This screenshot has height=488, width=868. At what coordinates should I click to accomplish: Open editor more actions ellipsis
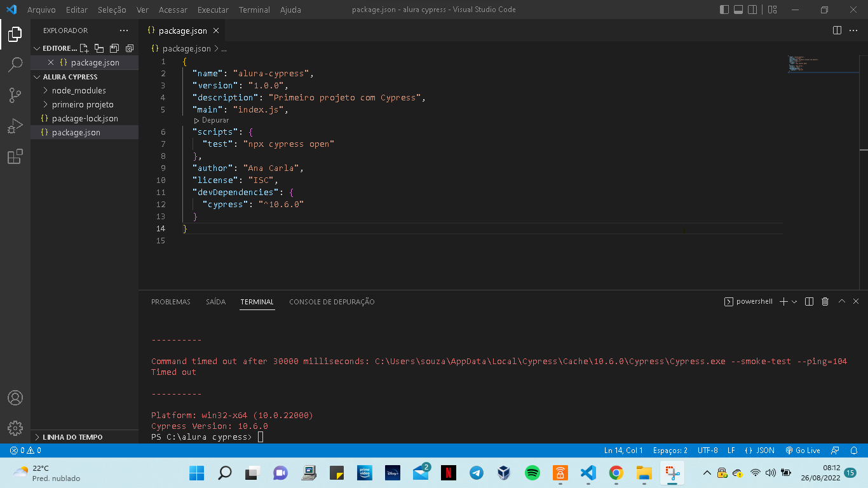pos(853,30)
